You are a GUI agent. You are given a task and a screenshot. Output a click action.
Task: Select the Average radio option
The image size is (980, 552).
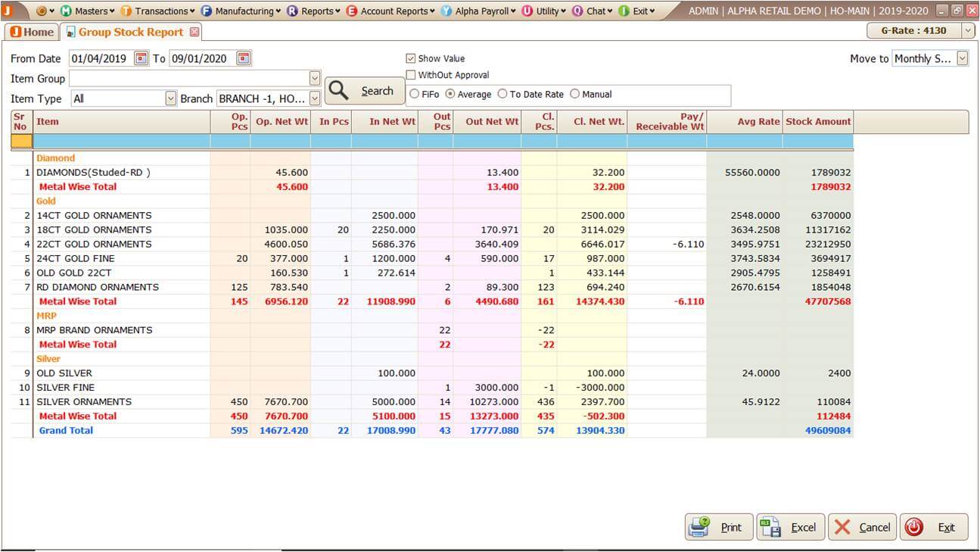pos(450,94)
